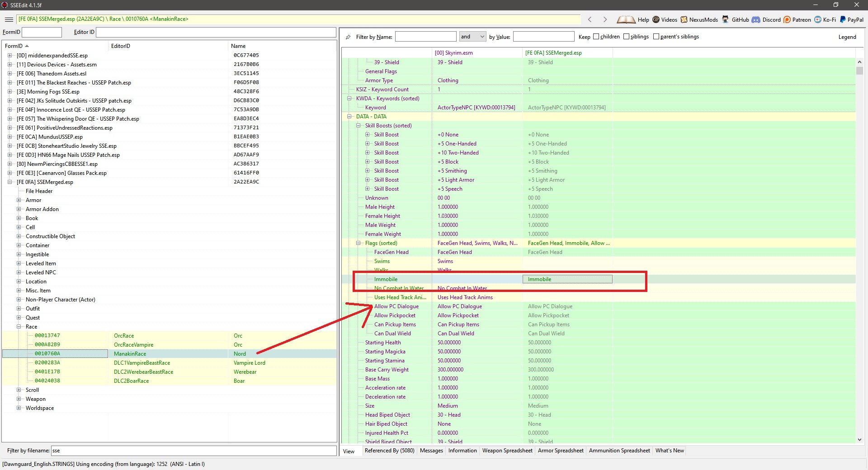Open Patreon link icon
This screenshot has width=868, height=470.
787,19
